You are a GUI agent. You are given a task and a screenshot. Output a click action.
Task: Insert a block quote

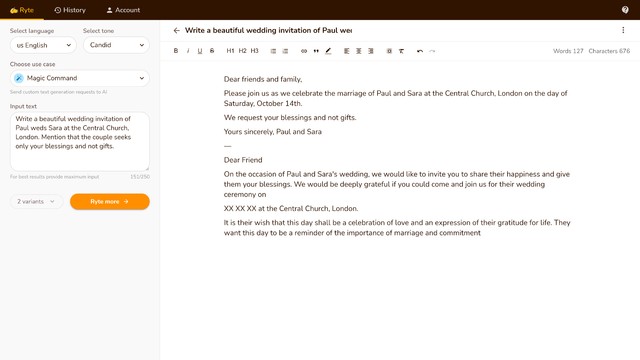click(316, 51)
